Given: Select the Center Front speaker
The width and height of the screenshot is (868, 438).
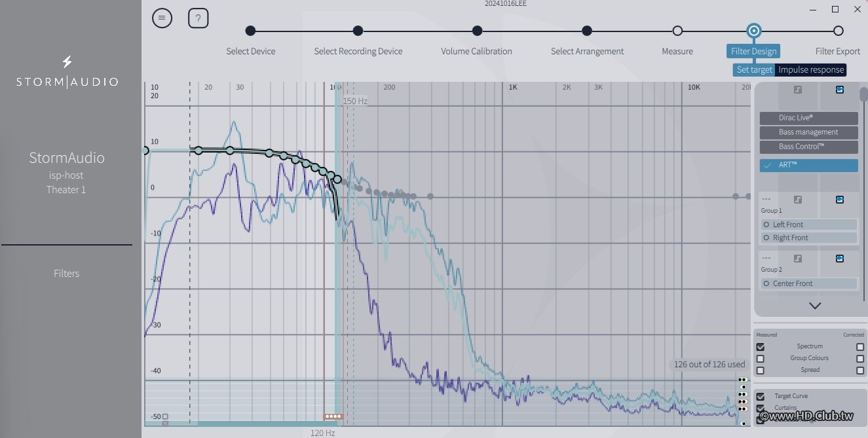Looking at the screenshot, I should pyautogui.click(x=809, y=283).
